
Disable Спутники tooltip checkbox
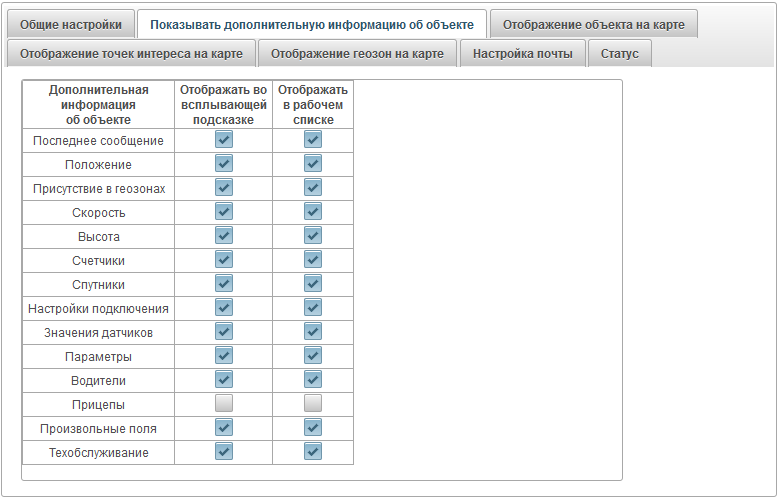point(224,284)
